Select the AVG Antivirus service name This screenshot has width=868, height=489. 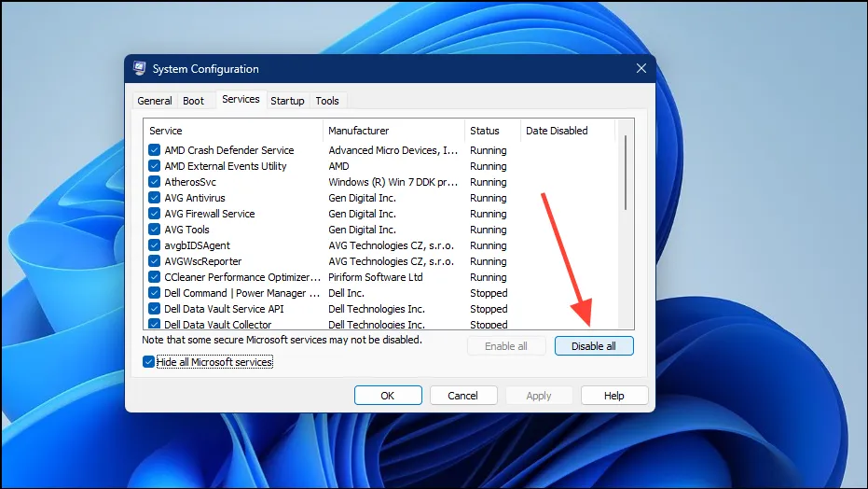[195, 198]
